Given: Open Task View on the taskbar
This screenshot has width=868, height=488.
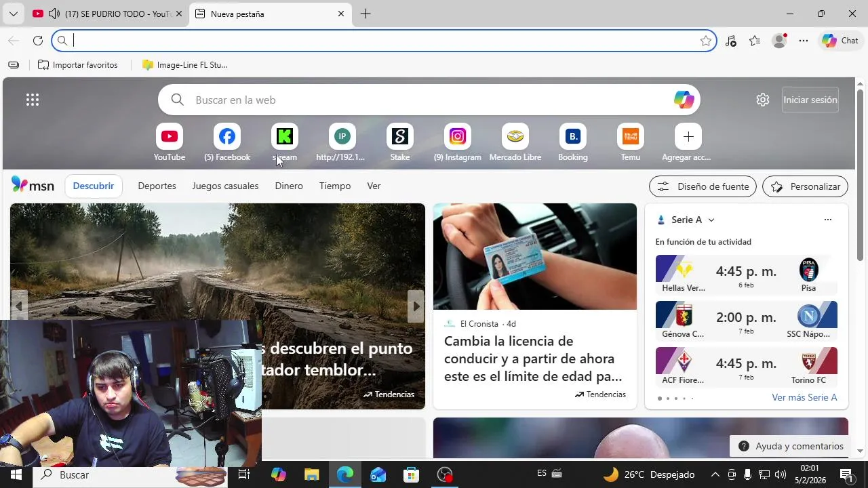Looking at the screenshot, I should pyautogui.click(x=244, y=474).
